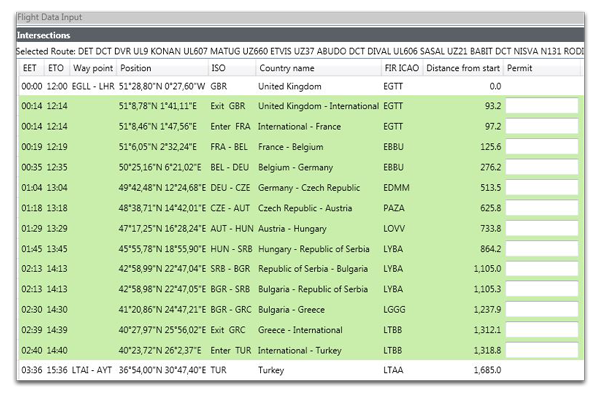Click Permit field for Bulgaria - Republic of Serbia

(542, 289)
